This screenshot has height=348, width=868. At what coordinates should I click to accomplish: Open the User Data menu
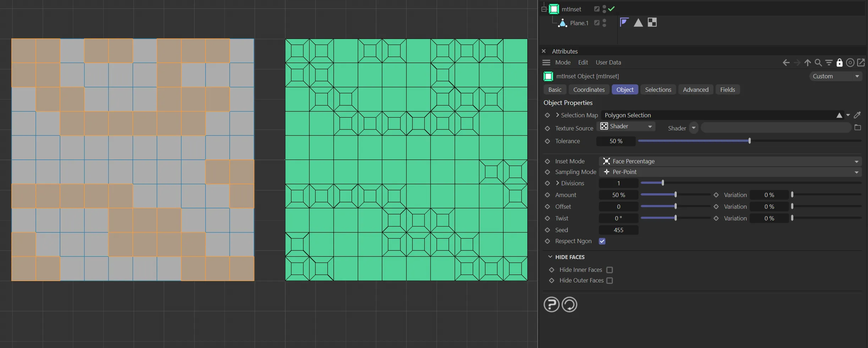[x=608, y=62]
